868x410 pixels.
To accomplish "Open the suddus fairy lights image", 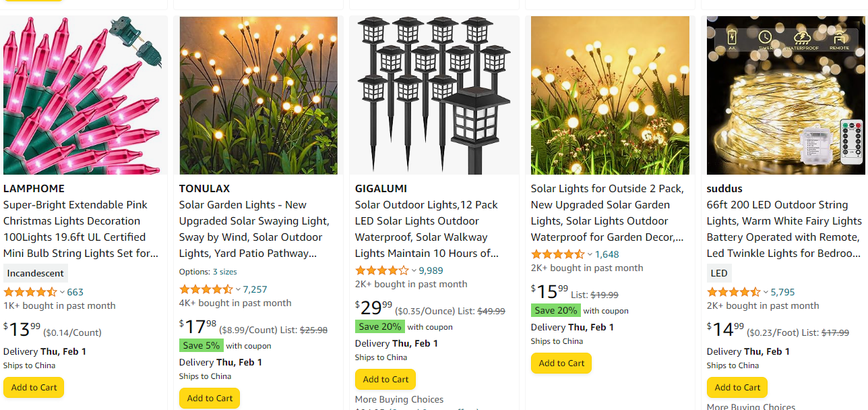I will point(785,95).
